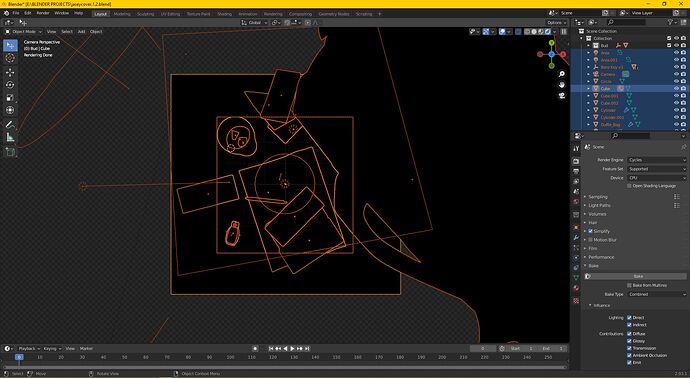Open Texture properties checker icon
This screenshot has height=378, width=690.
pos(576,301)
